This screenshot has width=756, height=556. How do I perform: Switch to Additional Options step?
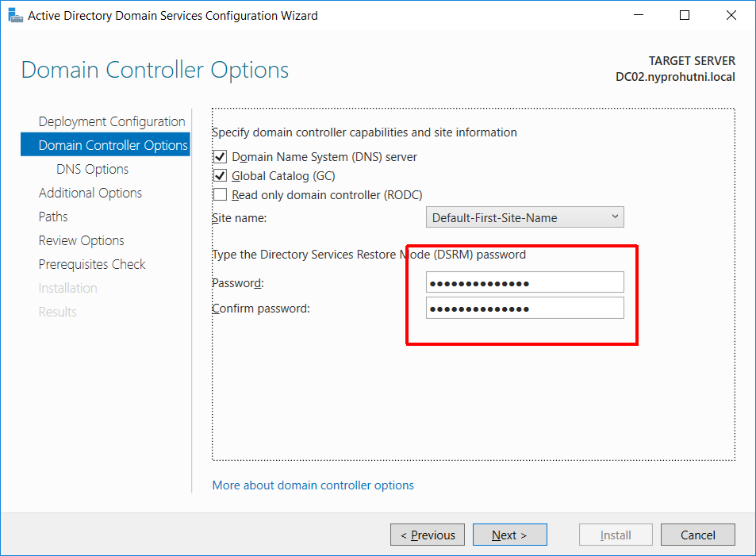click(90, 193)
